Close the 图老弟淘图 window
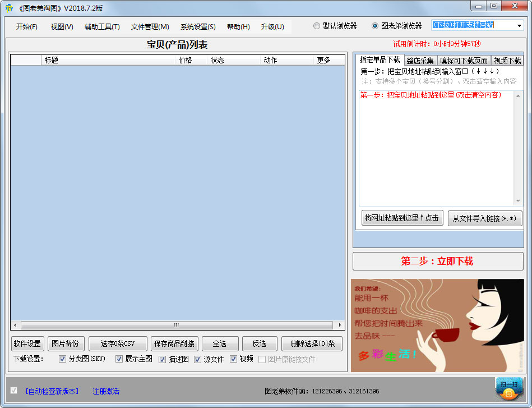 [x=515, y=6]
